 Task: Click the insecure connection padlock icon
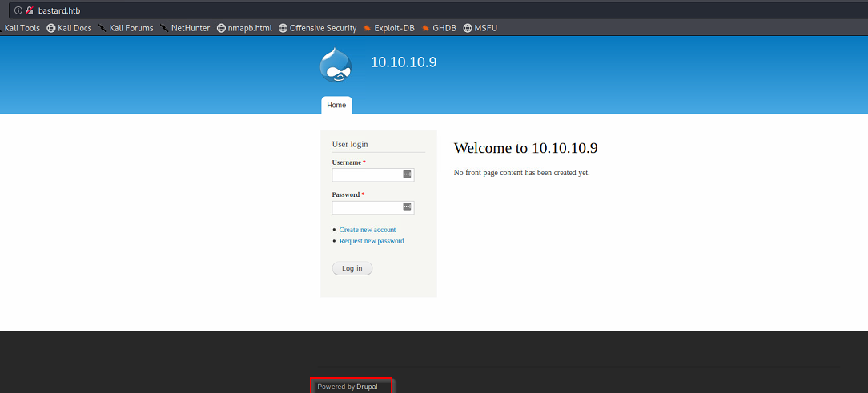pos(30,10)
